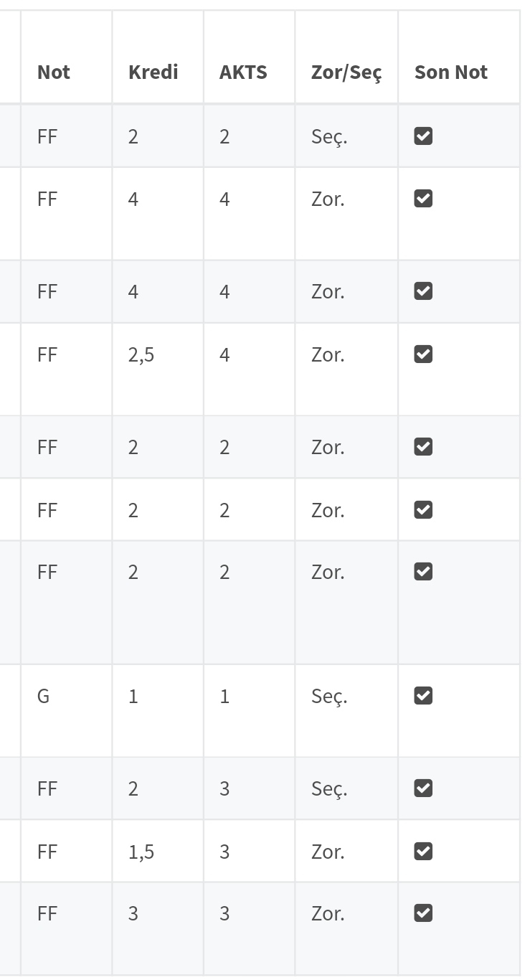Click the Son Not column header
The image size is (530, 980).
pos(450,72)
